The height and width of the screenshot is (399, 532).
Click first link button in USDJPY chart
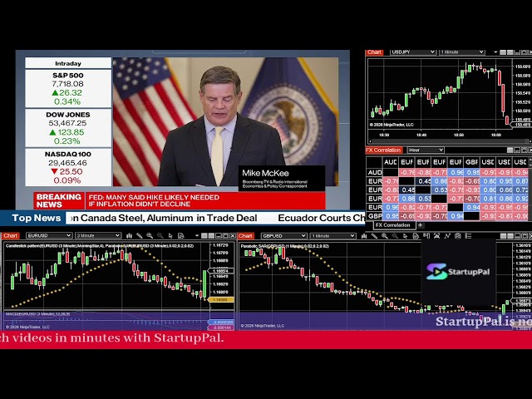[503, 52]
